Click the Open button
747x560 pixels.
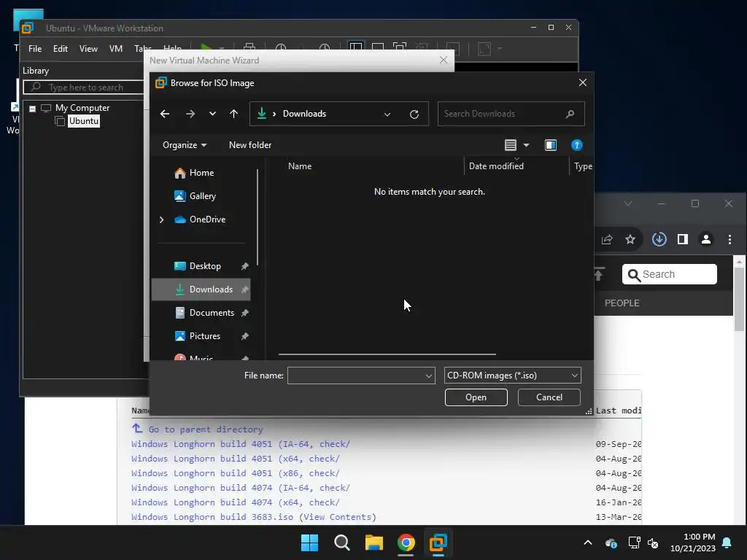(x=476, y=397)
